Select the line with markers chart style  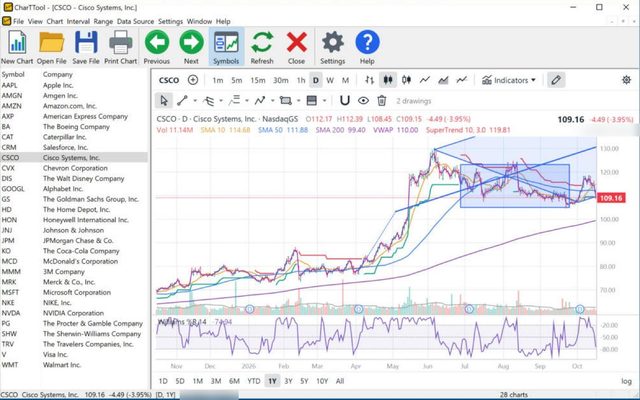point(462,80)
